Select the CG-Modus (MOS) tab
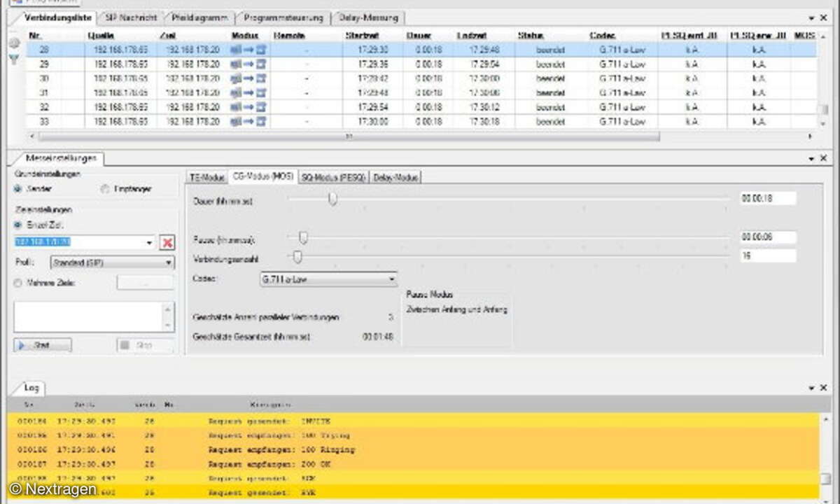Screen dimensions: 840x504 (263, 177)
